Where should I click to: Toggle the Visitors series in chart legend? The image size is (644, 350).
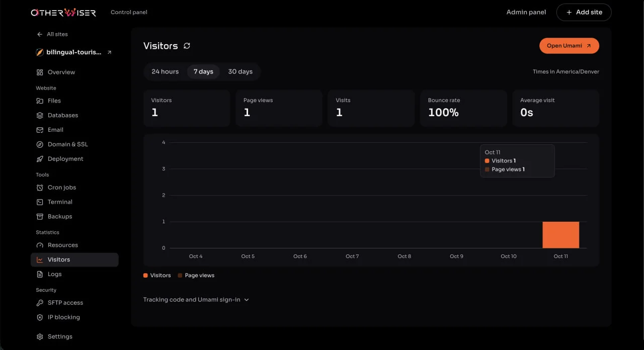pyautogui.click(x=157, y=276)
